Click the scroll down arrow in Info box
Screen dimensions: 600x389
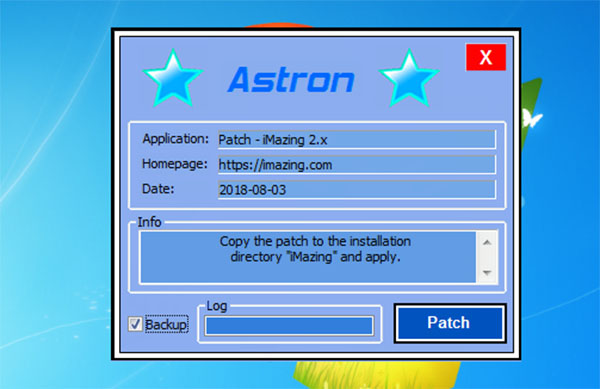click(487, 272)
